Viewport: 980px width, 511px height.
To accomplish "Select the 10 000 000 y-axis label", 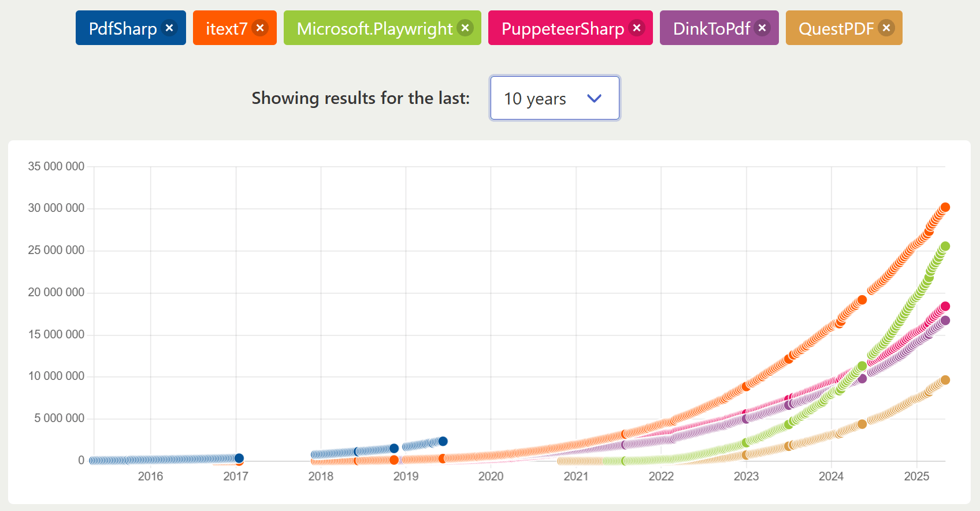I will pyautogui.click(x=56, y=376).
